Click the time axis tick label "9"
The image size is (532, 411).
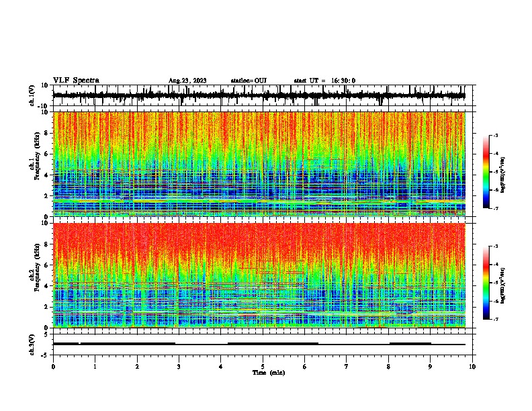430,367
